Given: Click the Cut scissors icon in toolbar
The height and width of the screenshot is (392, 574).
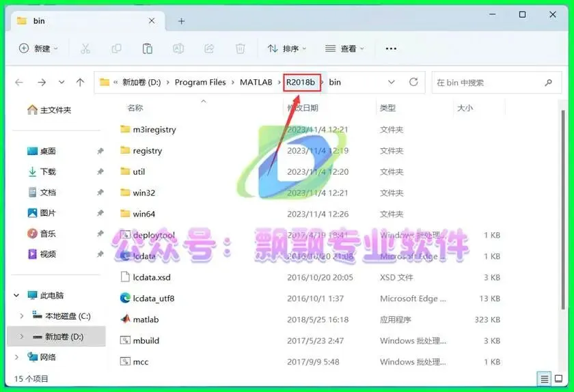Looking at the screenshot, I should [x=85, y=48].
